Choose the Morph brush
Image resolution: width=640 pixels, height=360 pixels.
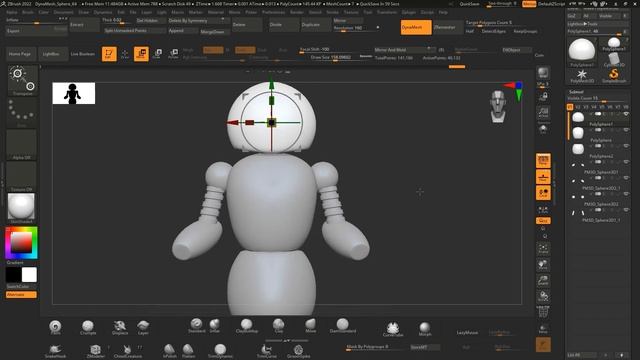tap(424, 329)
